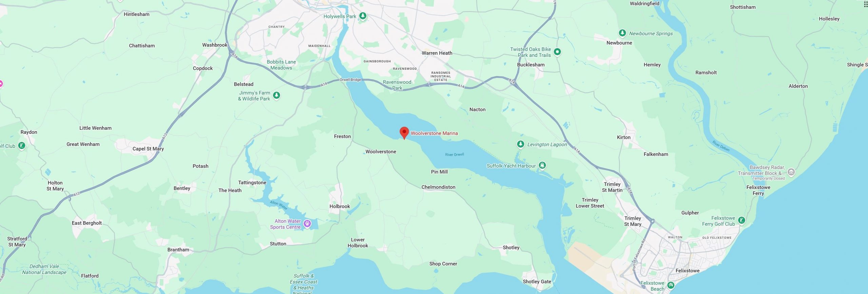
Task: Click the red Woolverstone Marina pin
Action: click(404, 133)
